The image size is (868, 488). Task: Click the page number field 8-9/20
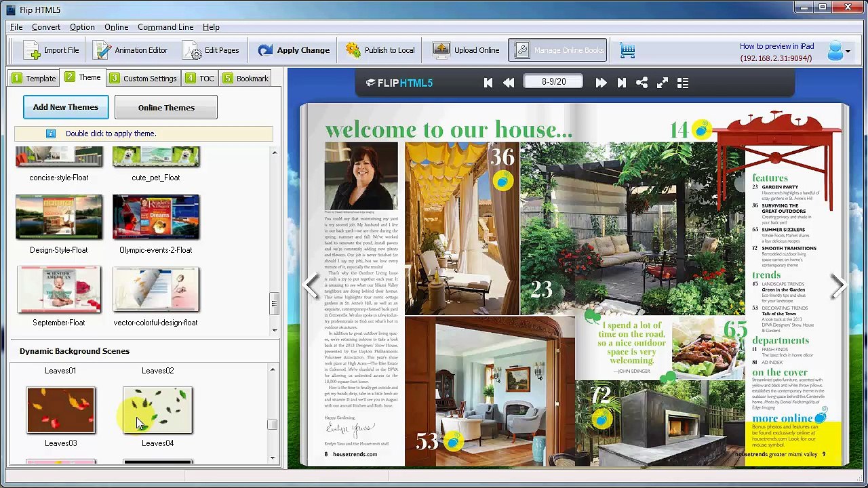[x=553, y=81]
